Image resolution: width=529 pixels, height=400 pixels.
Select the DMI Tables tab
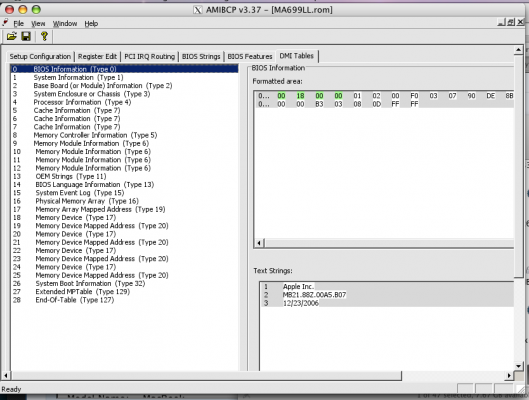coord(297,56)
